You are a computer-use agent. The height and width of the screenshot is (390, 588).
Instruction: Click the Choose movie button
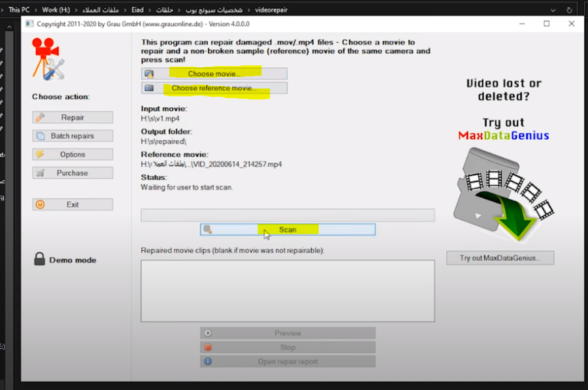[x=214, y=74]
